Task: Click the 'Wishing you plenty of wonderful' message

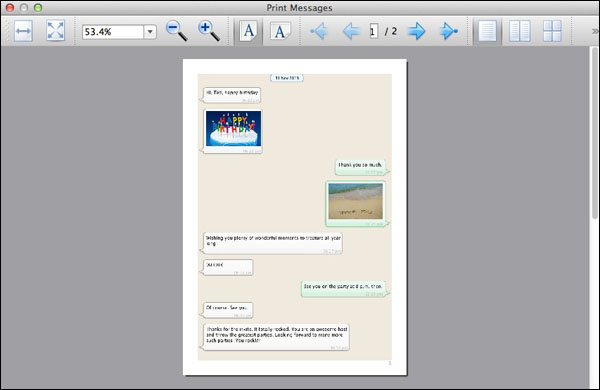Action: coord(272,243)
